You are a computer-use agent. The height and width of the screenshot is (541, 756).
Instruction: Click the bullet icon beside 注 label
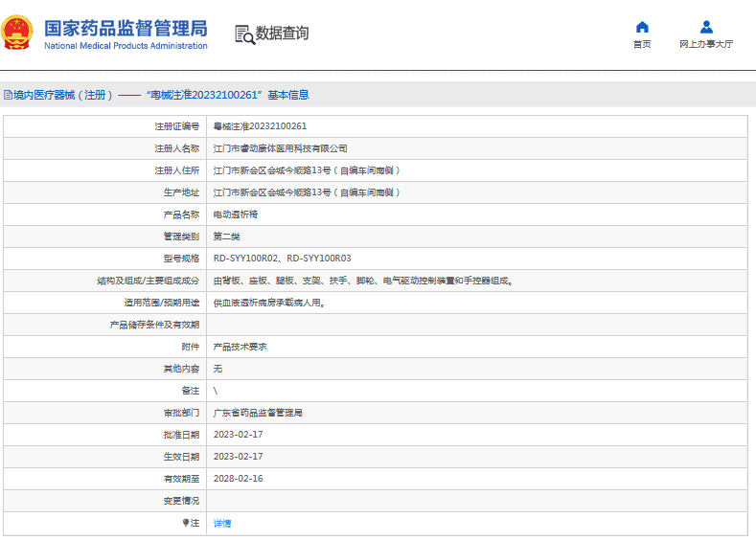pos(186,523)
